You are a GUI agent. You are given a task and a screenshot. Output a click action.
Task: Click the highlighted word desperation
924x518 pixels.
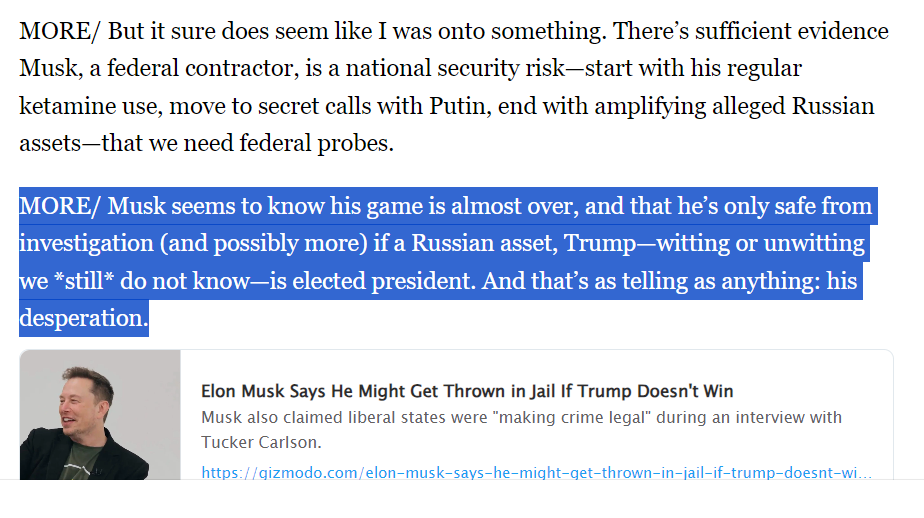point(84,318)
